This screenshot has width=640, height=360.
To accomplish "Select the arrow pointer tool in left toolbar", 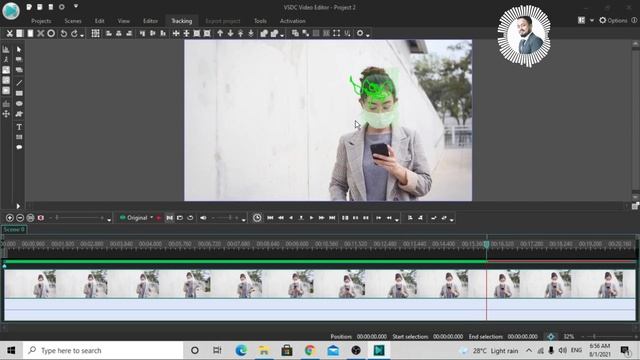I will [x=19, y=49].
